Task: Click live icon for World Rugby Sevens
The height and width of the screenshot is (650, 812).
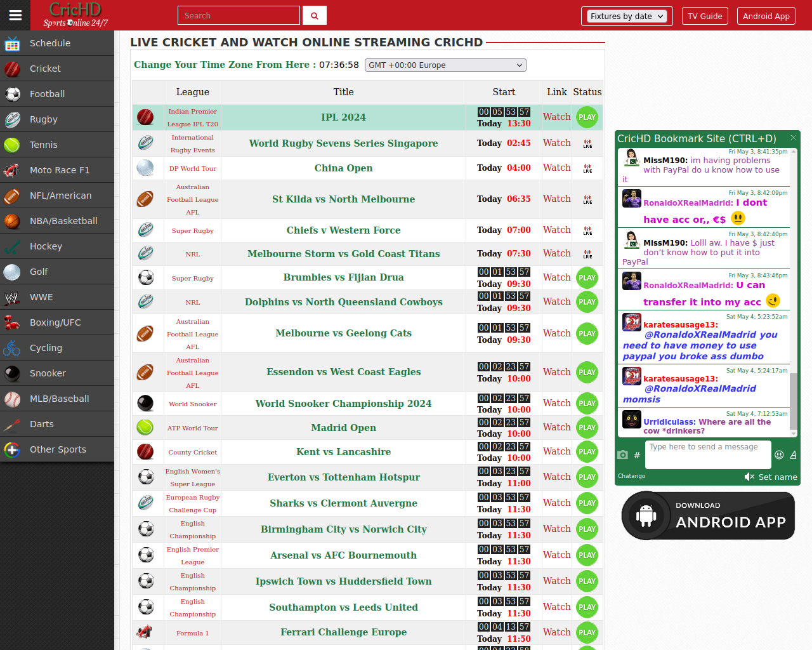Action: pos(587,143)
